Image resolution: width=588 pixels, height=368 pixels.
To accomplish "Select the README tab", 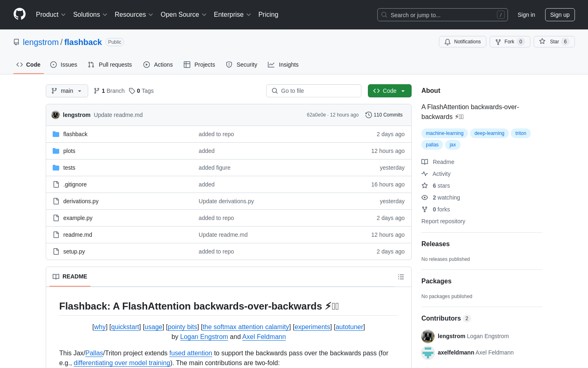I will [70, 277].
